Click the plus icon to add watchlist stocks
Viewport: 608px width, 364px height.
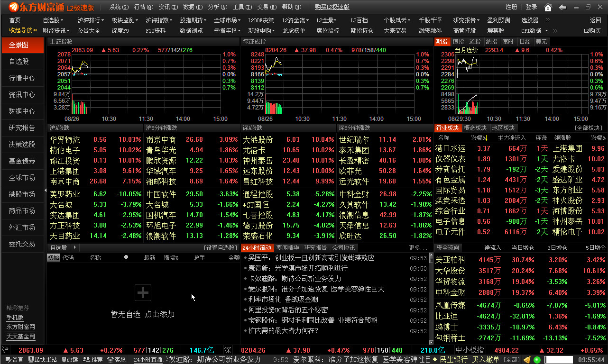click(x=143, y=293)
